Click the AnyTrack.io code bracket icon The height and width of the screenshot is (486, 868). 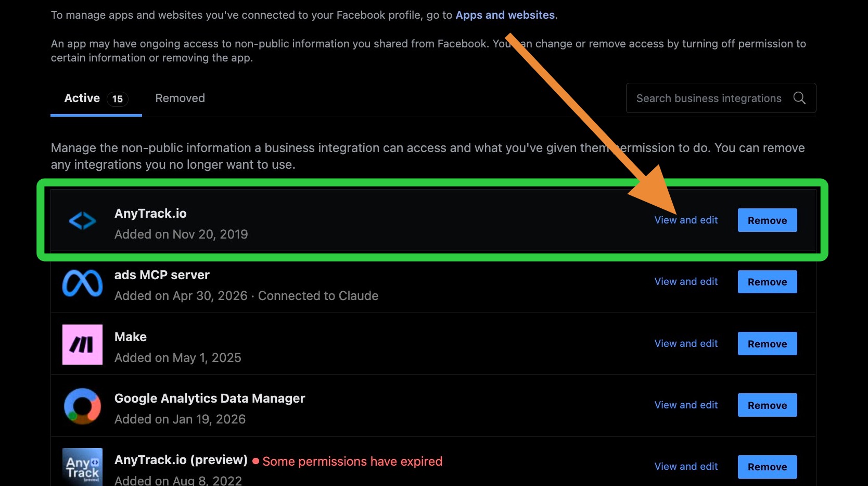pos(82,221)
